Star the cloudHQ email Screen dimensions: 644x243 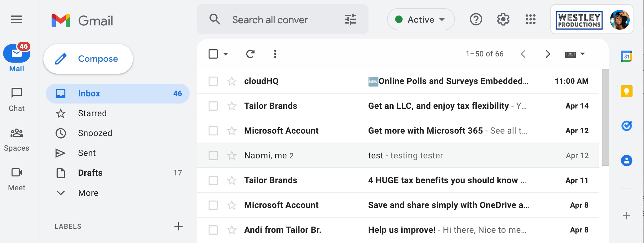[232, 81]
